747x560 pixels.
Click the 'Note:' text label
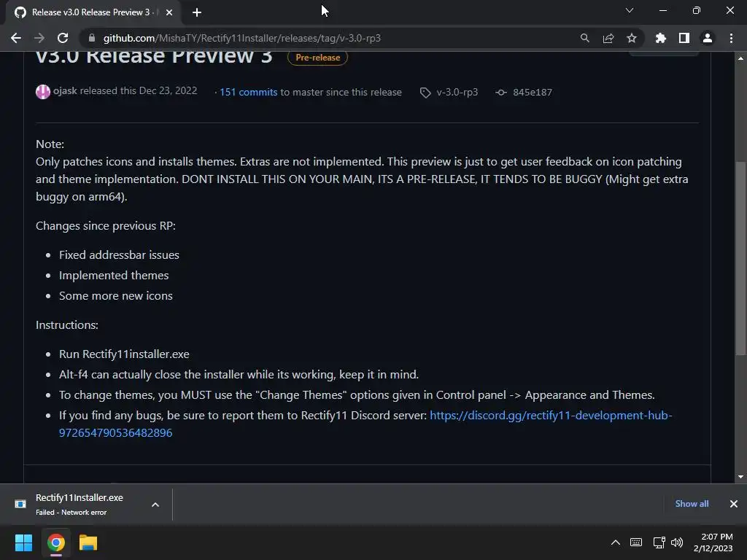[50, 144]
